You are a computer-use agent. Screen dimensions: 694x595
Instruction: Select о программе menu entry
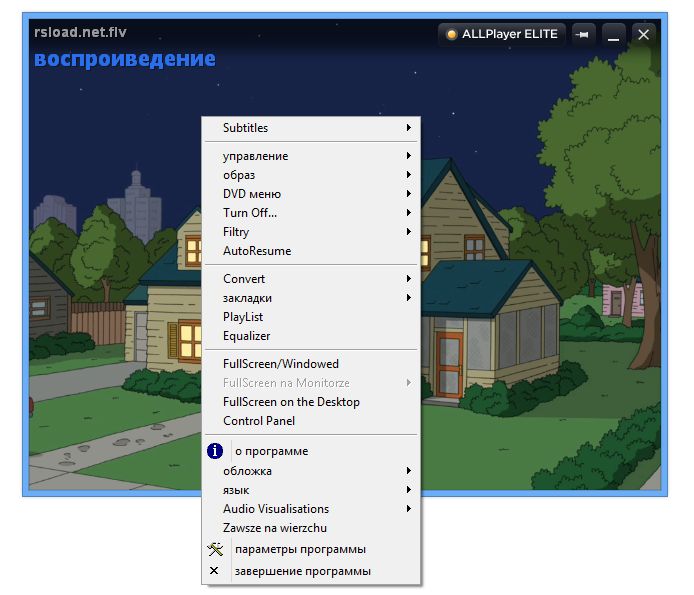coord(311,451)
